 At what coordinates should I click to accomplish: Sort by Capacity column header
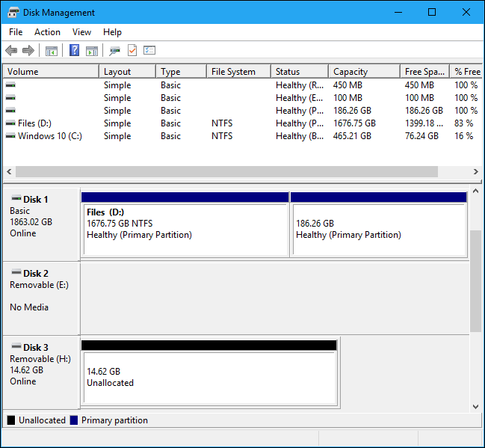click(x=350, y=72)
